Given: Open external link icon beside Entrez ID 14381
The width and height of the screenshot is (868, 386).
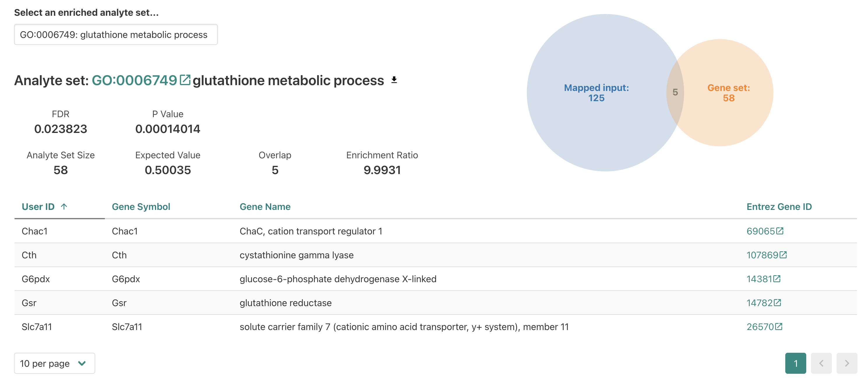Looking at the screenshot, I should point(777,279).
